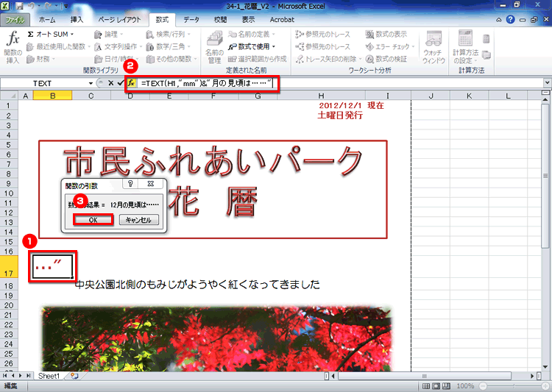Open 文字列操作 functions category
The image size is (552, 392).
coord(118,46)
